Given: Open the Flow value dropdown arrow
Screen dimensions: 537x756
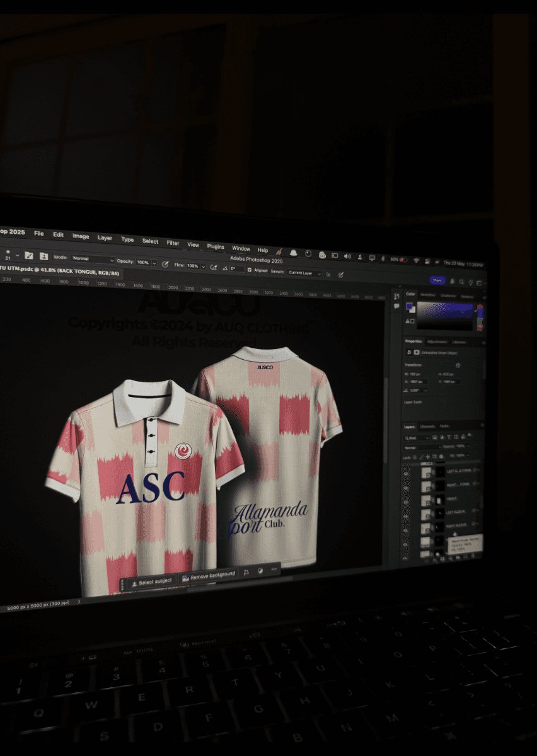Looking at the screenshot, I should click(x=203, y=266).
